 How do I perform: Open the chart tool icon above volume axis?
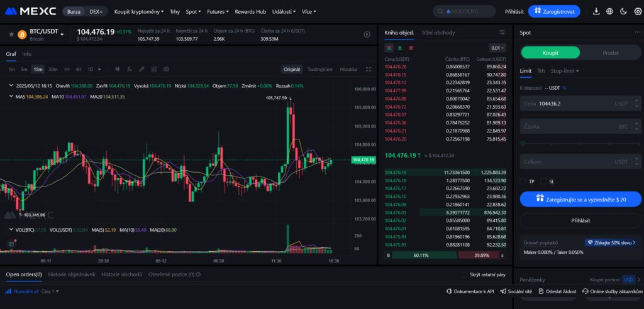click(x=11, y=244)
